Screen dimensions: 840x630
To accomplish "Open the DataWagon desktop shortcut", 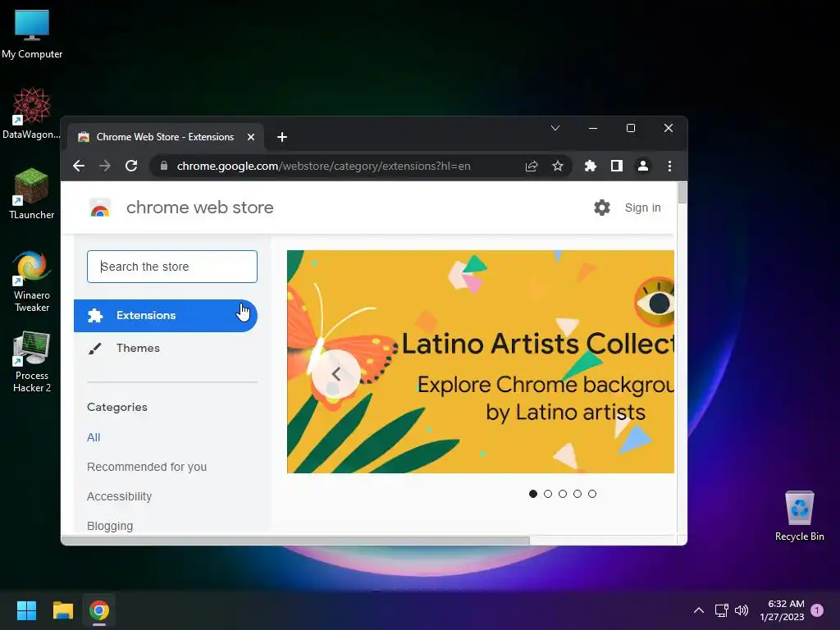I will (x=32, y=113).
